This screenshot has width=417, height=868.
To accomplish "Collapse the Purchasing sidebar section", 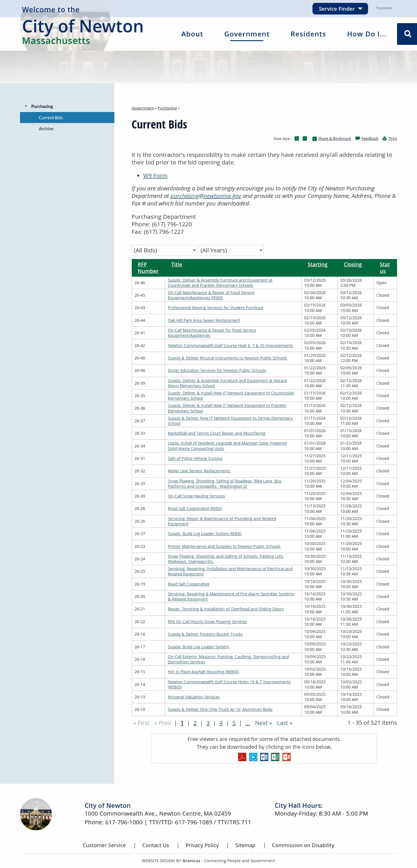I will coord(25,106).
